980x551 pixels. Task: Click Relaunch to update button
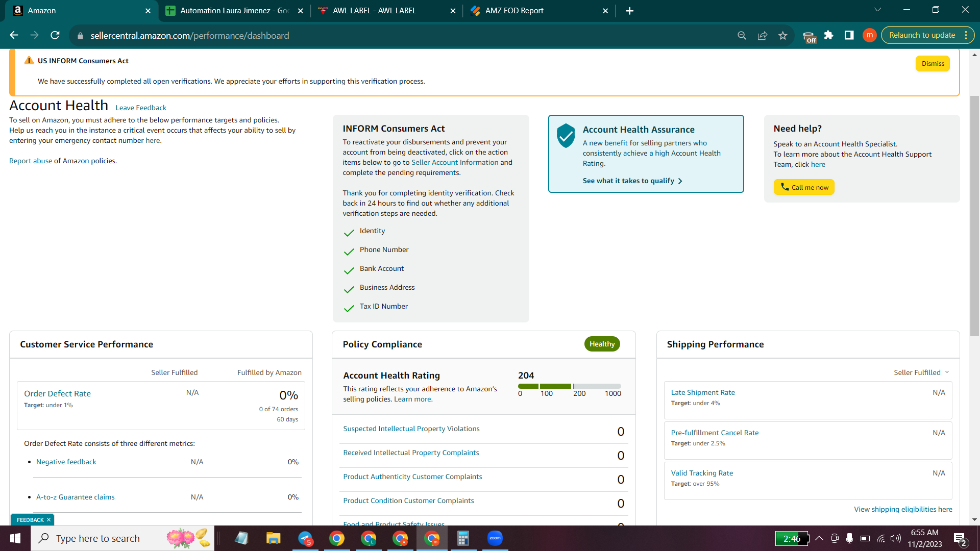point(922,35)
